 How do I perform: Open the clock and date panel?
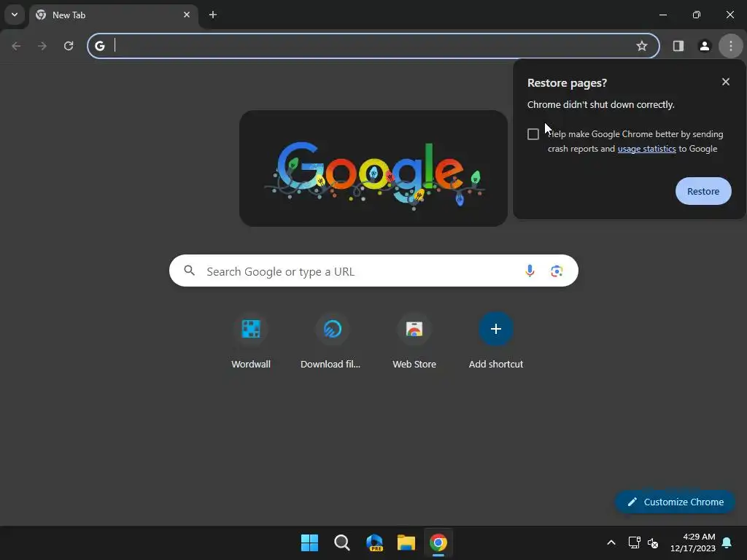[693, 542]
